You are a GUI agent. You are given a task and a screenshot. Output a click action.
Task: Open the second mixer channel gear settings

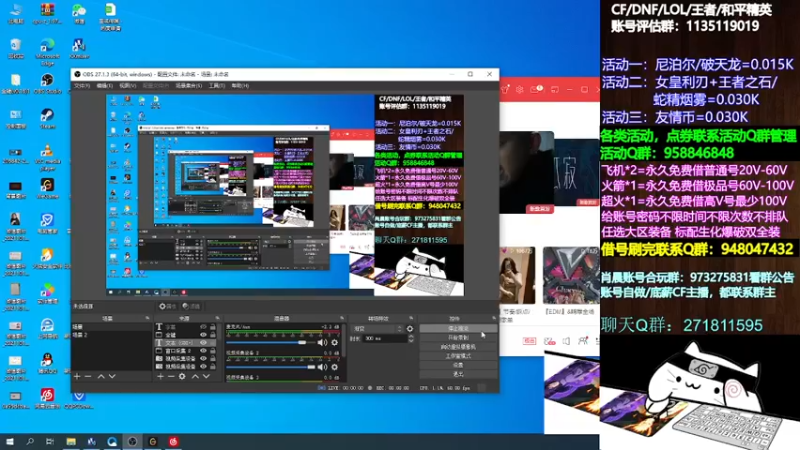pos(335,367)
